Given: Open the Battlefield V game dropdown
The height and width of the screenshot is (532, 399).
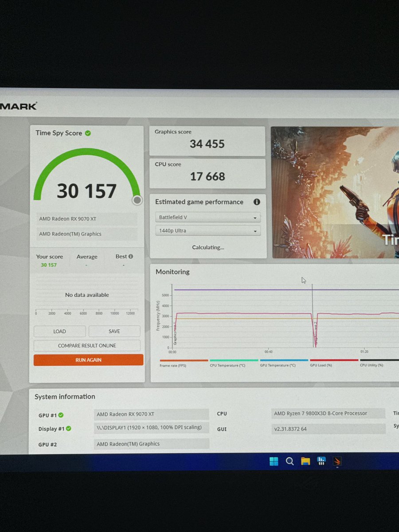Looking at the screenshot, I should point(208,218).
